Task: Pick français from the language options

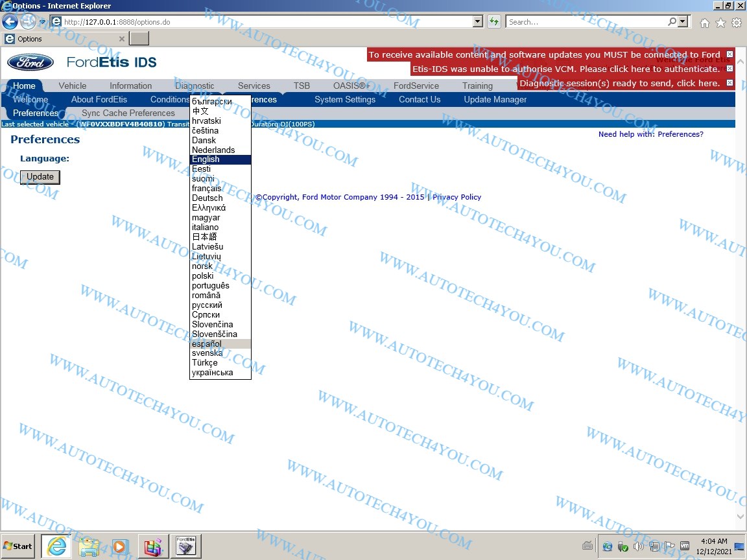Action: coord(207,188)
